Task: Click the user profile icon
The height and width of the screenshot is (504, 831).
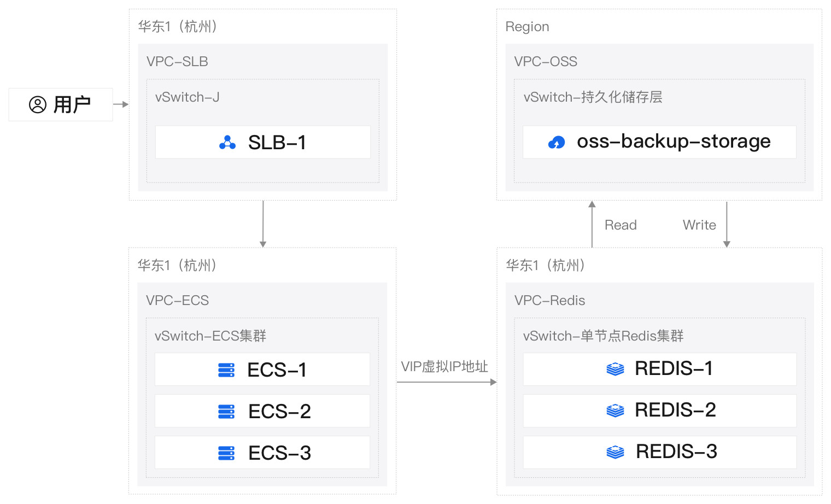Action: [x=38, y=104]
